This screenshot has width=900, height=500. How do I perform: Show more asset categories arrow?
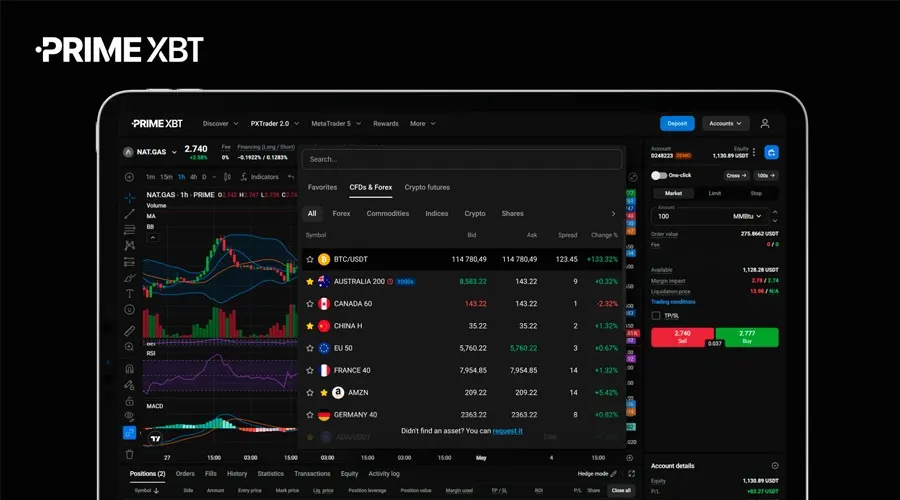[x=613, y=214]
